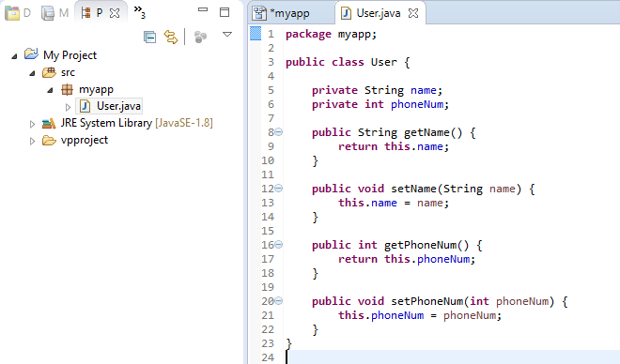Collapse the src folder node
Screen dimensions: 620x364
[x=33, y=73]
